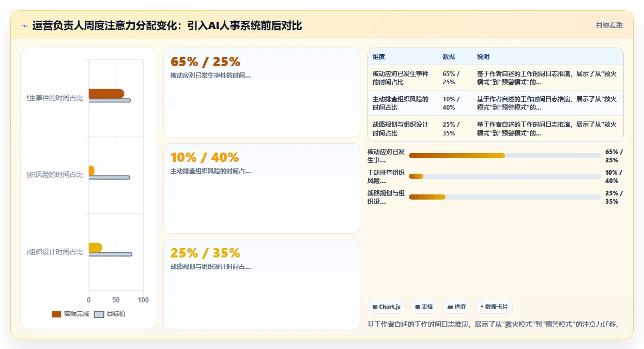Click the card caption 主动排查组织风险的时间占…
The height and width of the screenshot is (349, 644).
tap(210, 171)
